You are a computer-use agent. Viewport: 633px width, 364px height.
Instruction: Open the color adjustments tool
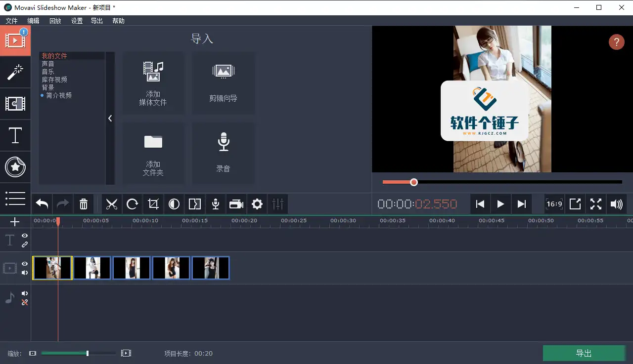(174, 204)
